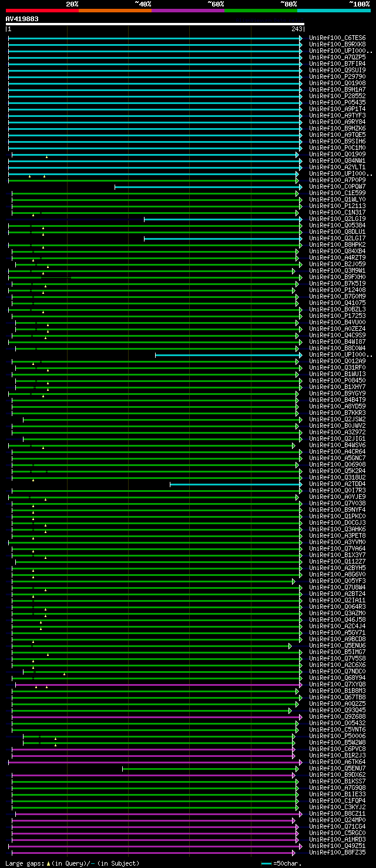Image resolution: width=376 pixels, height=868 pixels.
Task: Choose hit UniRef100_Q2JSW2
Action: [337, 419]
